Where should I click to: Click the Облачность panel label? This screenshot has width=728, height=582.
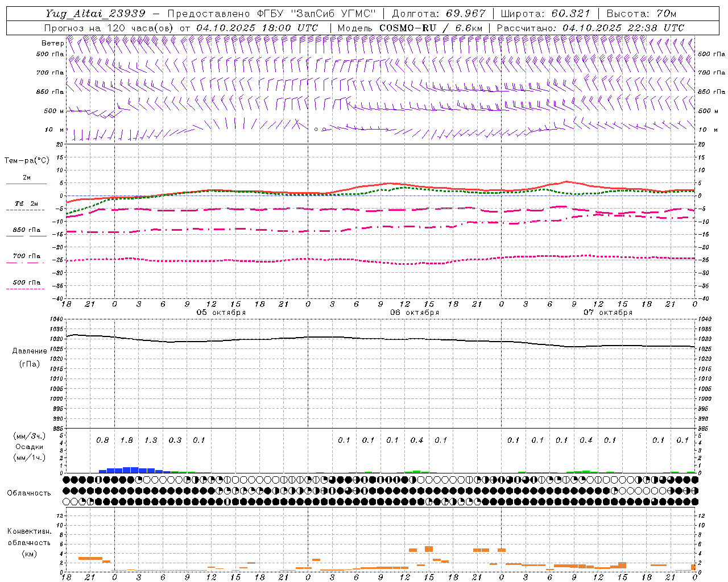29,493
